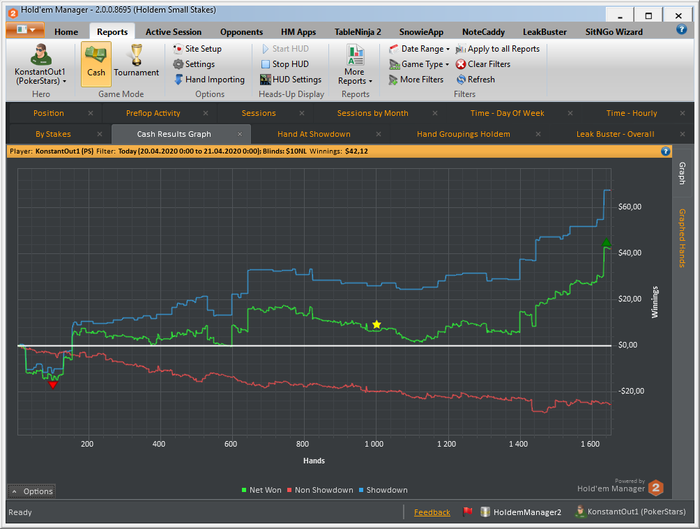
Task: Switch to the Sessions report tab
Action: [x=259, y=113]
